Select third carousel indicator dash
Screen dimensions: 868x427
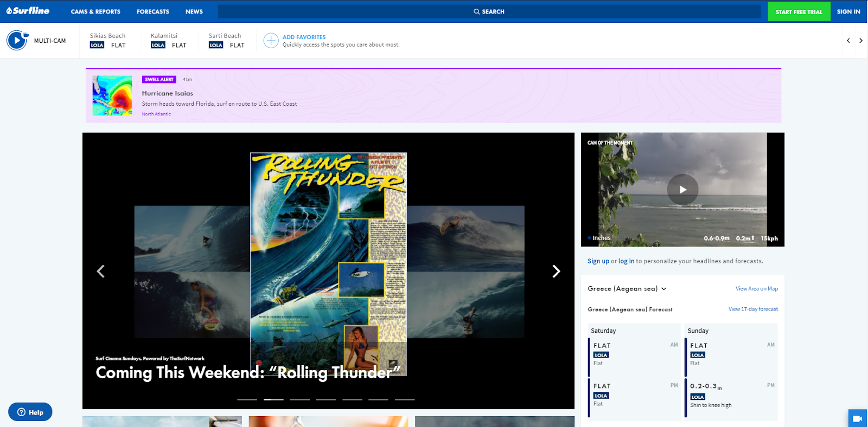(x=299, y=399)
